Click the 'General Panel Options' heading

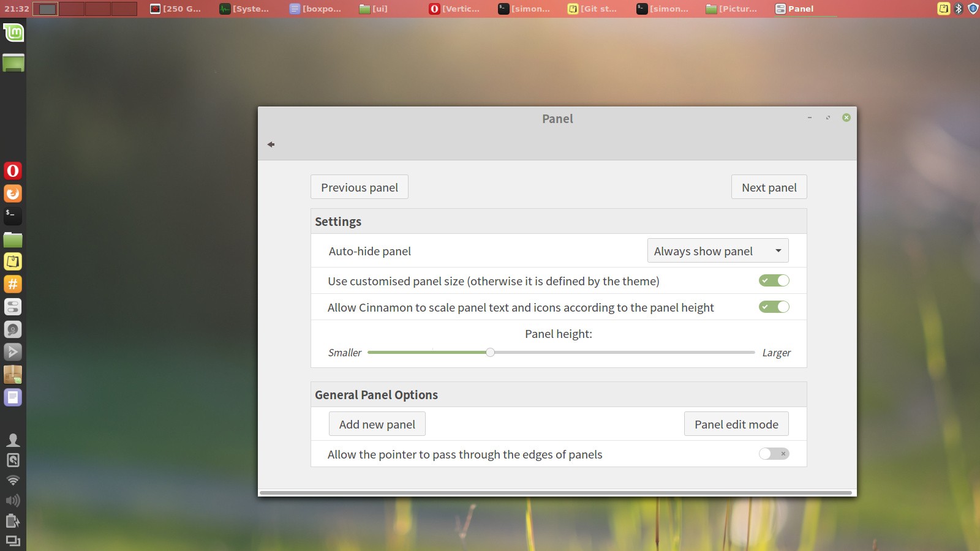point(376,395)
